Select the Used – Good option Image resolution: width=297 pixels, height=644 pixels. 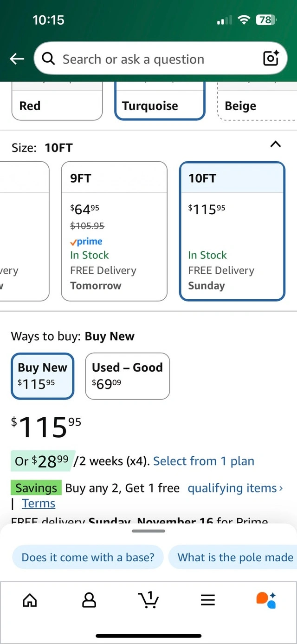pos(127,375)
